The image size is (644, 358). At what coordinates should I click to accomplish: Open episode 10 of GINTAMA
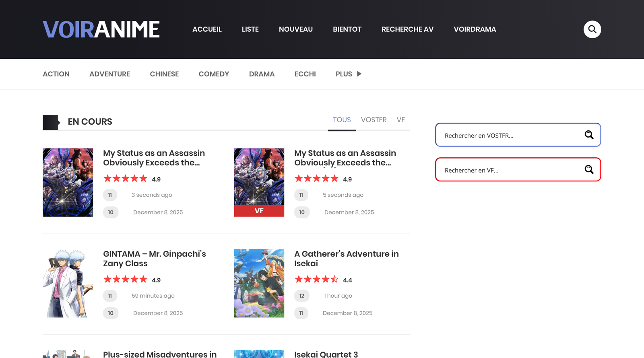pos(111,313)
